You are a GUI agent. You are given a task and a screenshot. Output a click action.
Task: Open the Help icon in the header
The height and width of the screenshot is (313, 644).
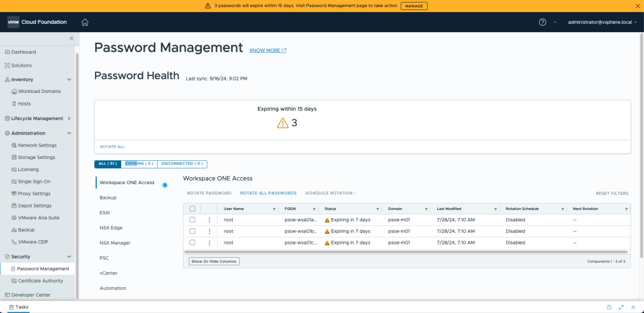point(543,22)
